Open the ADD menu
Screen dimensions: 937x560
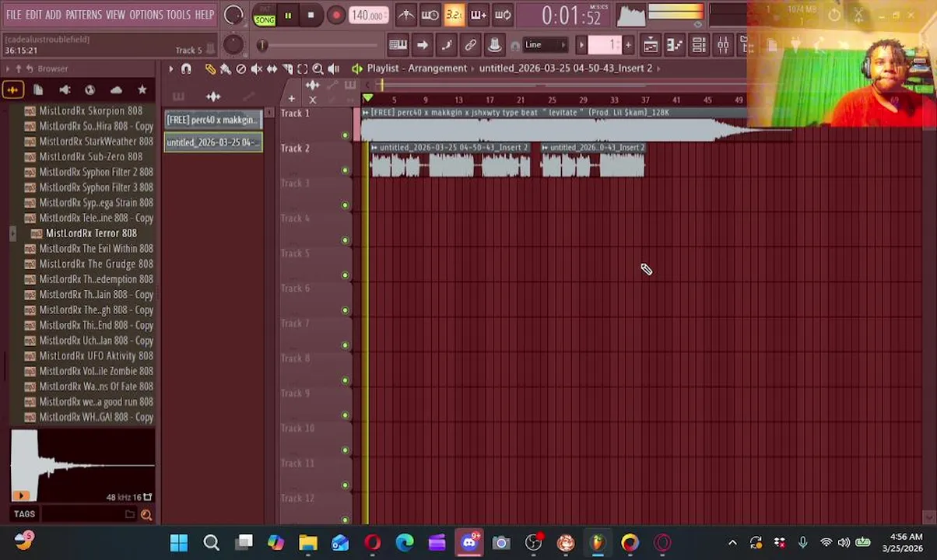pyautogui.click(x=53, y=15)
